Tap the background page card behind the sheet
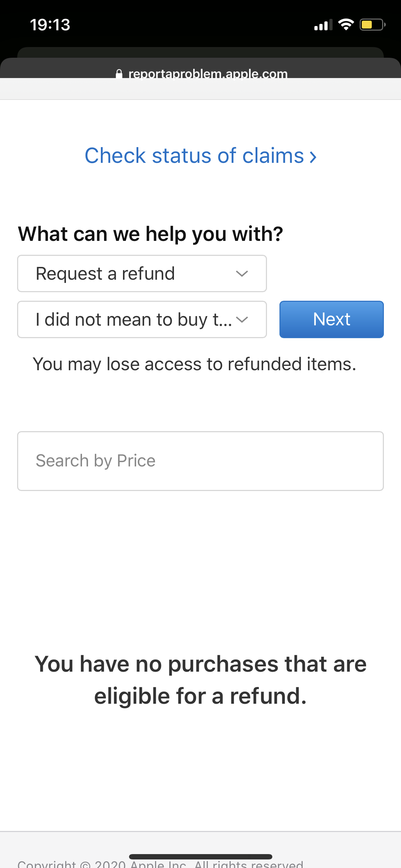Screen dimensions: 401x868 tap(200, 52)
